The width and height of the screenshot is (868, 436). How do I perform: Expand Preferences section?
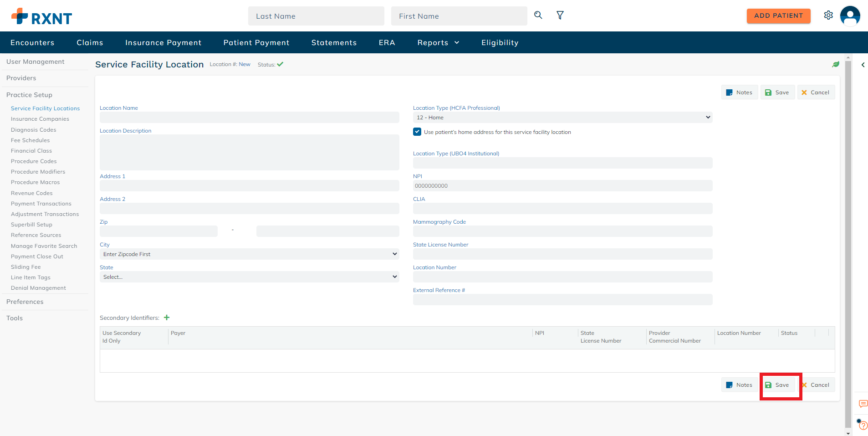point(25,302)
